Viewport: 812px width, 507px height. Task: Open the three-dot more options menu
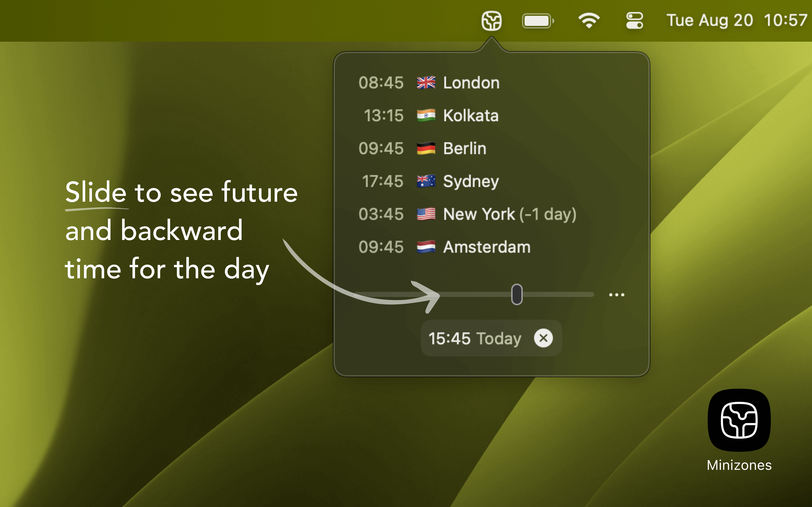click(617, 295)
